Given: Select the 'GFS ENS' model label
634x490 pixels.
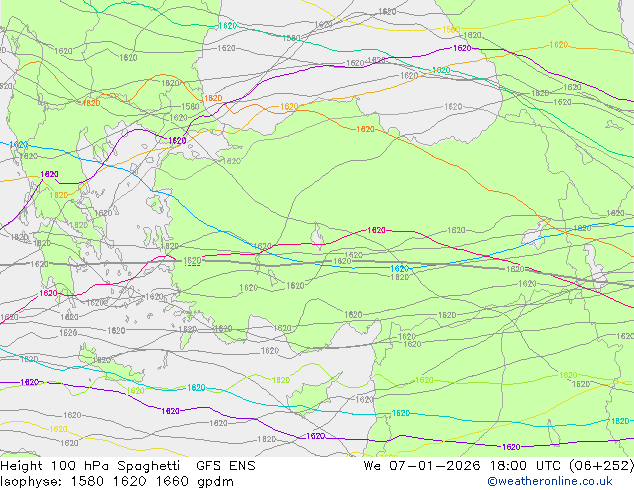Looking at the screenshot, I should pos(226,466).
